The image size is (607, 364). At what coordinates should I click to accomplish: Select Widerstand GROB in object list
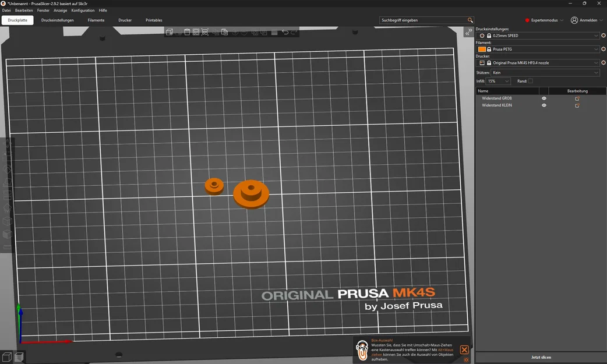(x=497, y=98)
